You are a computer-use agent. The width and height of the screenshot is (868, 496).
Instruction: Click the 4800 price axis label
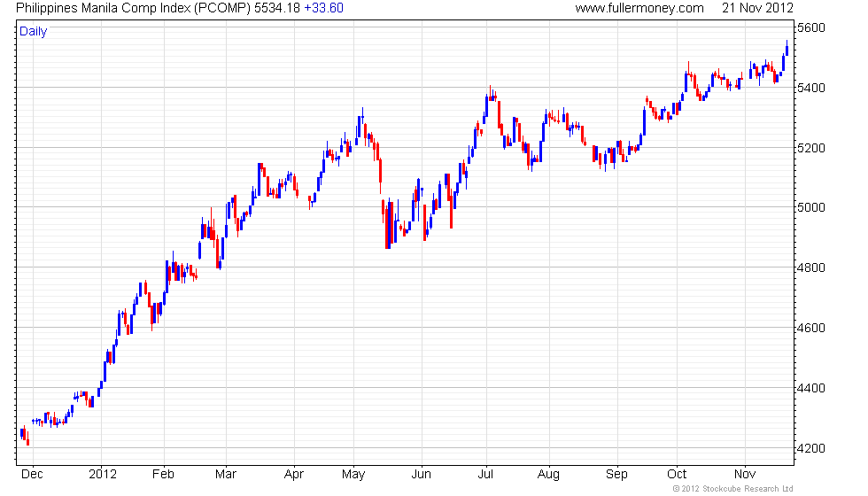tap(811, 267)
